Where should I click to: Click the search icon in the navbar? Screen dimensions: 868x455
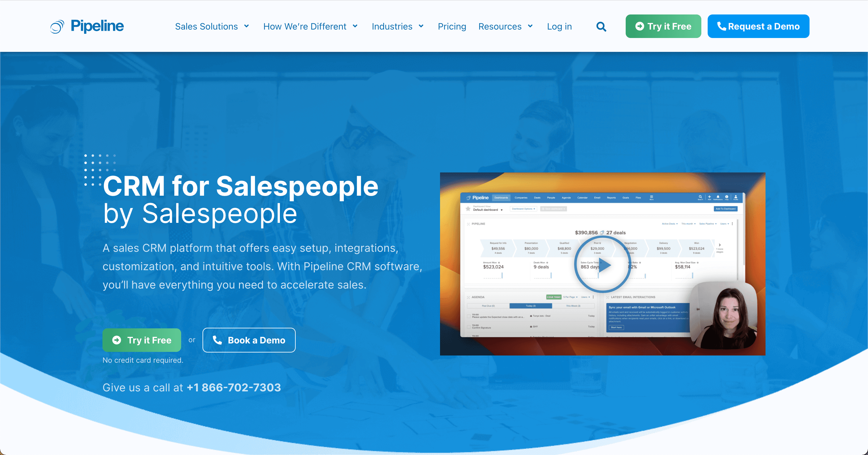[601, 27]
